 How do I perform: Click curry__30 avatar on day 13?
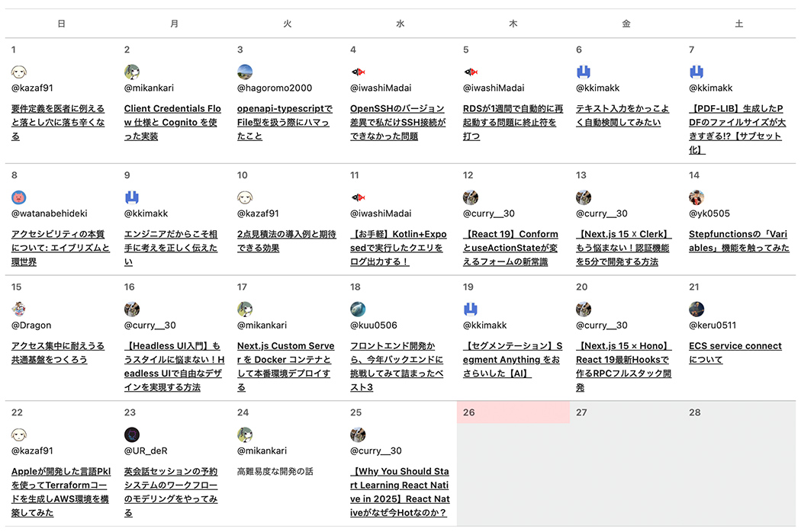584,197
